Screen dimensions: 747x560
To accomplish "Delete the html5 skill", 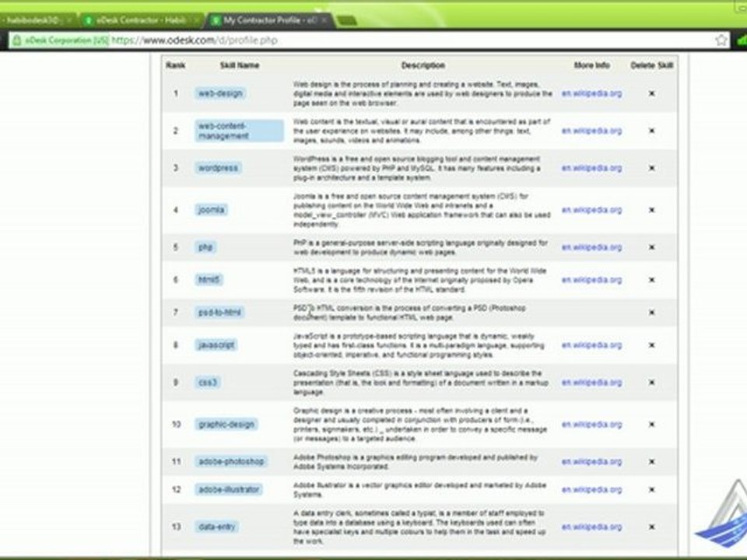I will click(x=652, y=280).
